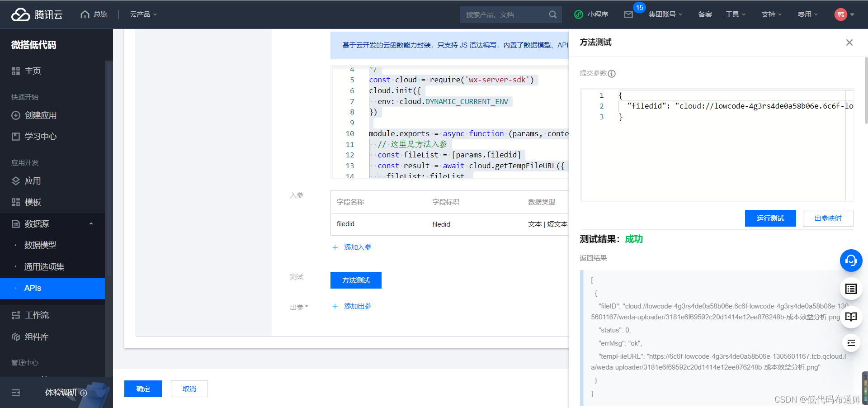Open the 体验调研 arrow icon

tap(84, 393)
